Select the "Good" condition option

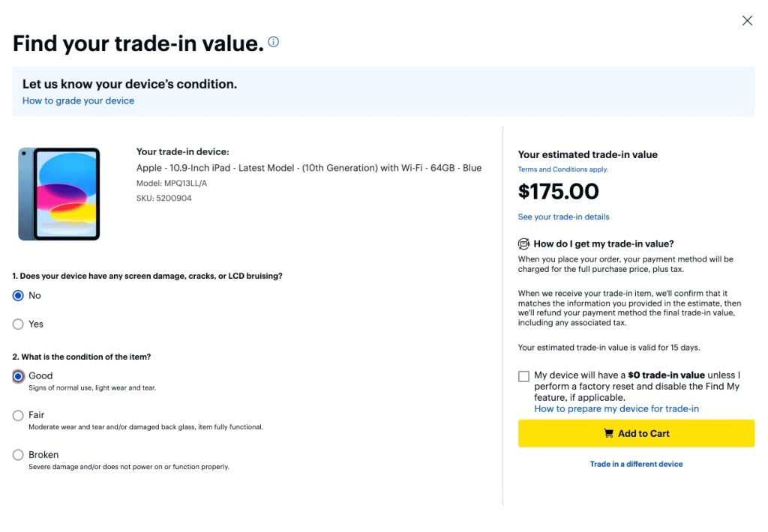click(18, 375)
